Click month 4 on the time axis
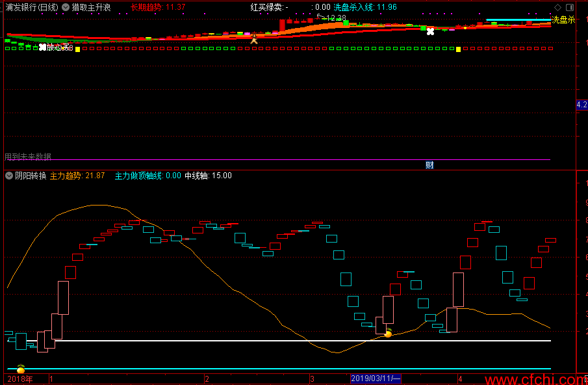Screen dimensions: 588x385 click(x=461, y=379)
